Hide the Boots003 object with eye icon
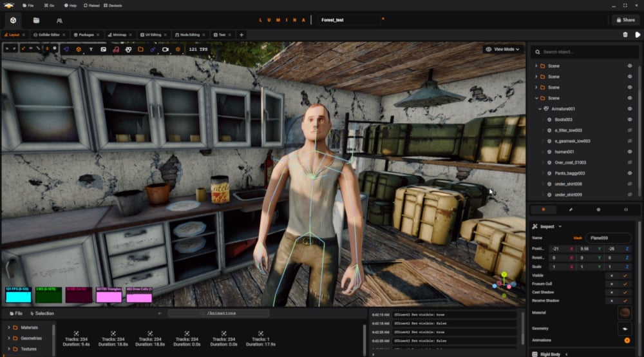 pyautogui.click(x=630, y=120)
